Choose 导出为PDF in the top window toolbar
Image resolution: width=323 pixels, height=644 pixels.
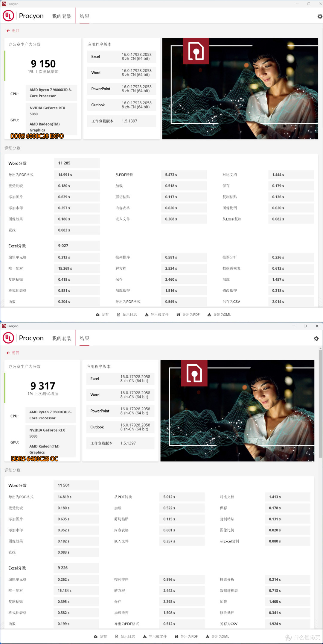tap(188, 315)
